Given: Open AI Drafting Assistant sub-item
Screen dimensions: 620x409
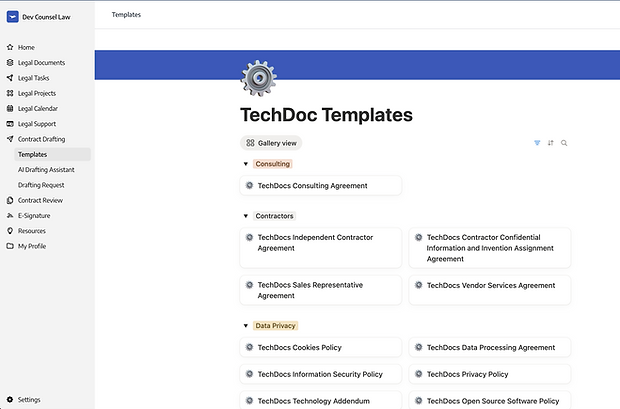Looking at the screenshot, I should (46, 170).
